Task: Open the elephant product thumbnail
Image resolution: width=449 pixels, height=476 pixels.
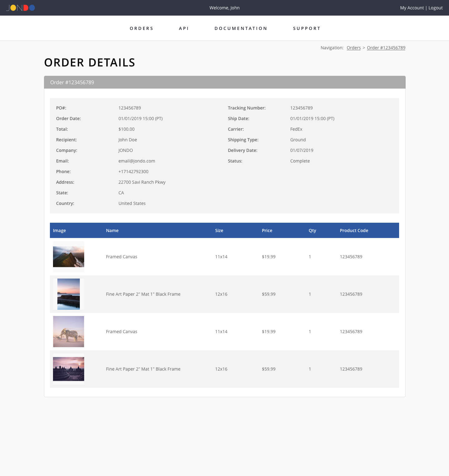Action: 69,332
